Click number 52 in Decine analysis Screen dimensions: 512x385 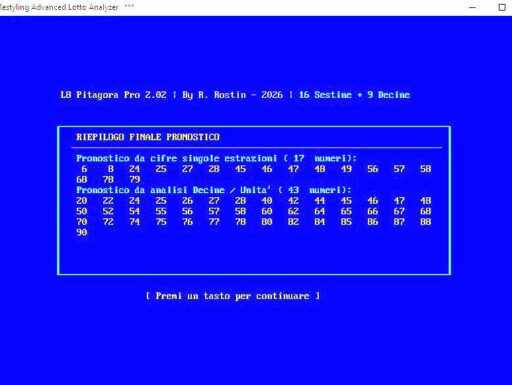pos(108,211)
